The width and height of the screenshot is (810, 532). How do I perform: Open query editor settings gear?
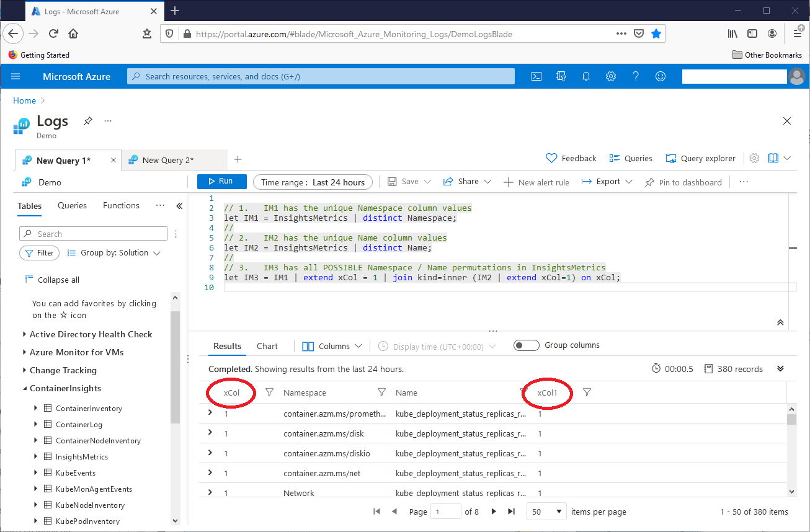754,158
